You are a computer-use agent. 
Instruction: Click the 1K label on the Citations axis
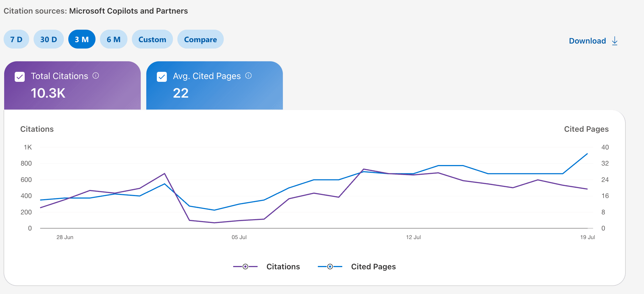click(28, 147)
